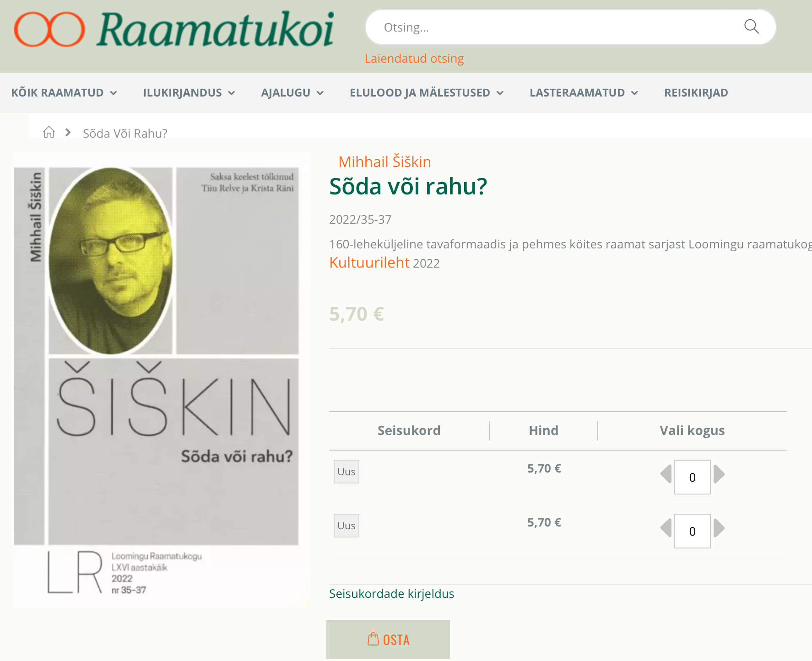Open Seisukordade kirjeldus link

pos(392,594)
